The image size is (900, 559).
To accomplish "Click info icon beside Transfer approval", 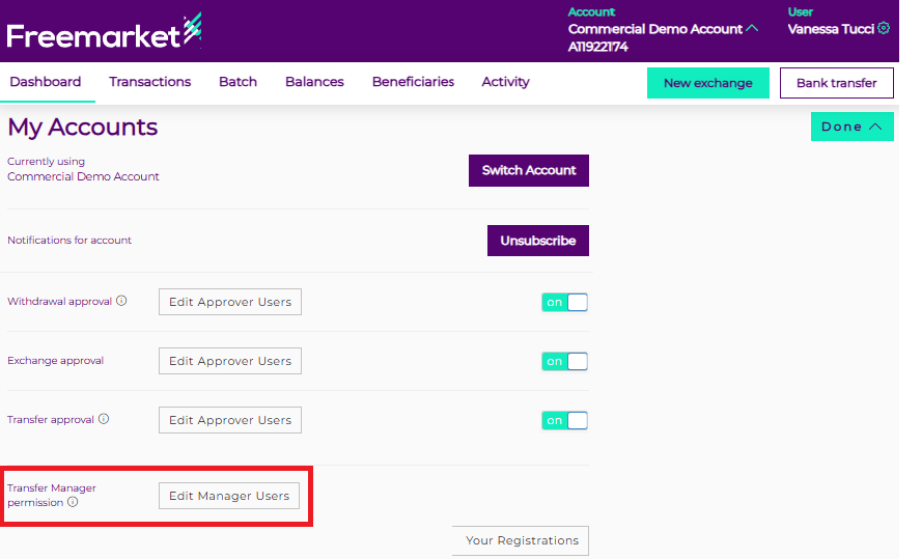I will (x=104, y=420).
